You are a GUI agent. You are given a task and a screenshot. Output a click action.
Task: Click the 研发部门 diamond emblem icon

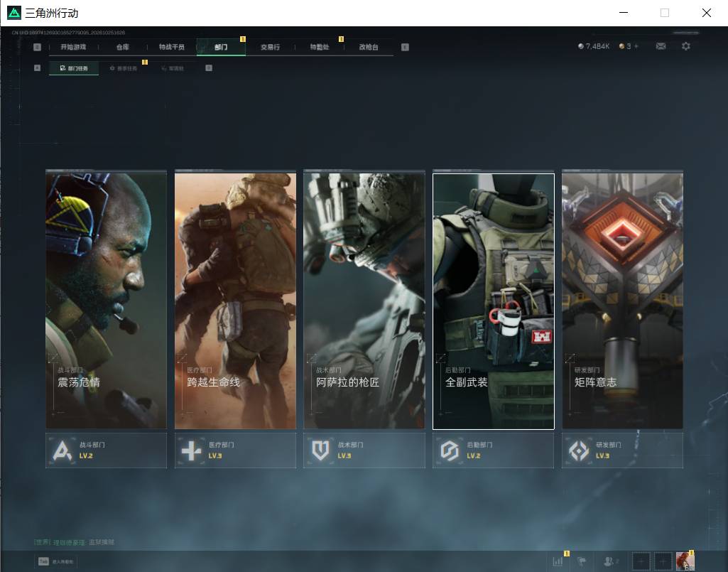click(x=579, y=450)
